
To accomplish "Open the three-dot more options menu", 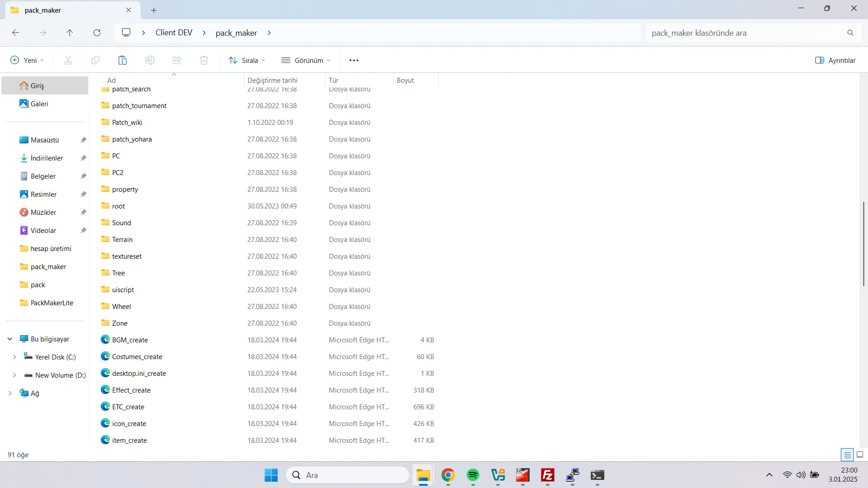I will pos(354,60).
